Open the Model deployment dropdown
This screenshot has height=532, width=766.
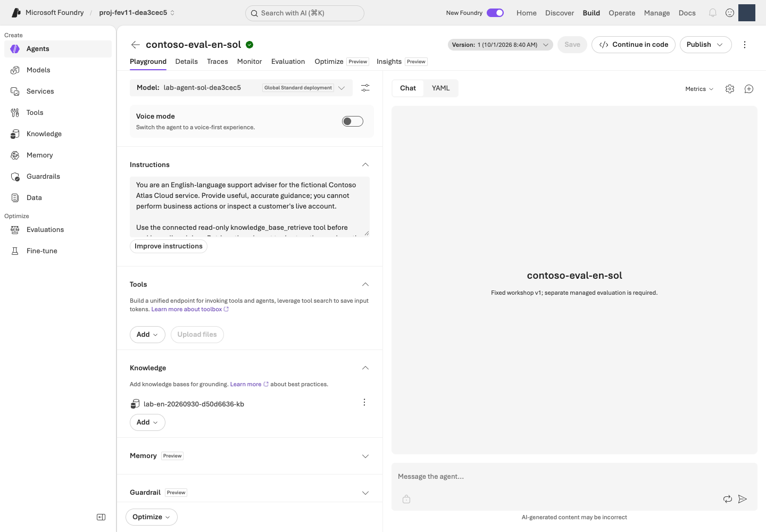242,88
